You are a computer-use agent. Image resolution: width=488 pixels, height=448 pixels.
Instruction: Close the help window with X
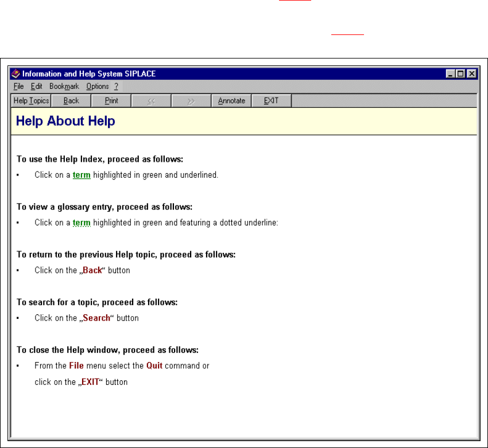[x=472, y=74]
